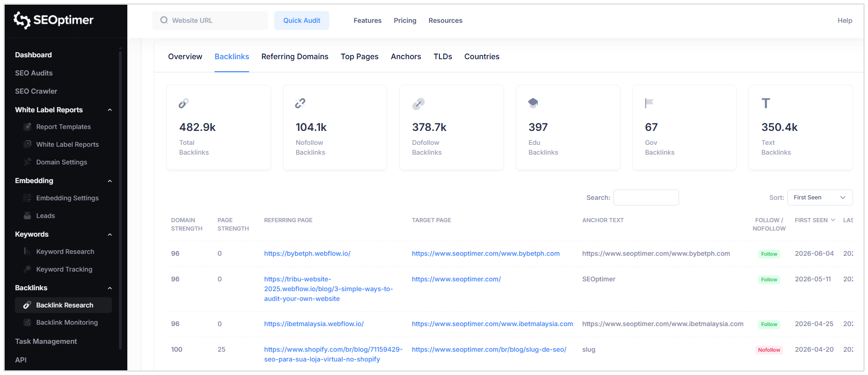Click the Keyword Research sidebar icon
Screen dimensions: 868x375
pos(28,252)
